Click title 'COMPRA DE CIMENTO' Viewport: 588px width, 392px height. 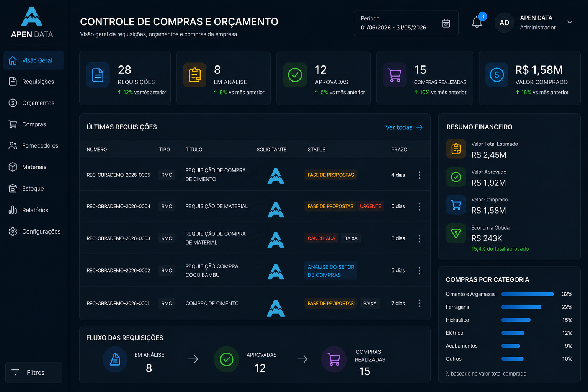point(212,304)
